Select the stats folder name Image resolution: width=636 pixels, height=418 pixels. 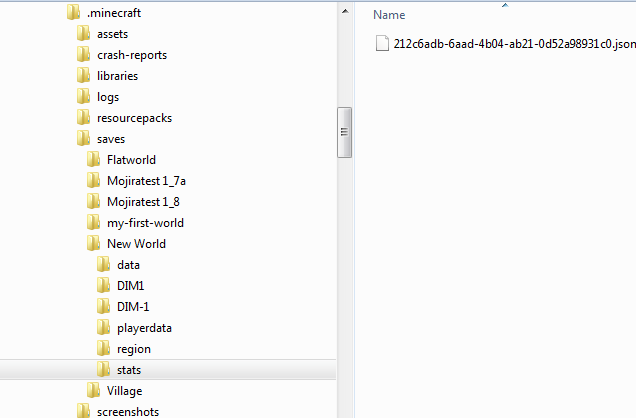click(129, 370)
